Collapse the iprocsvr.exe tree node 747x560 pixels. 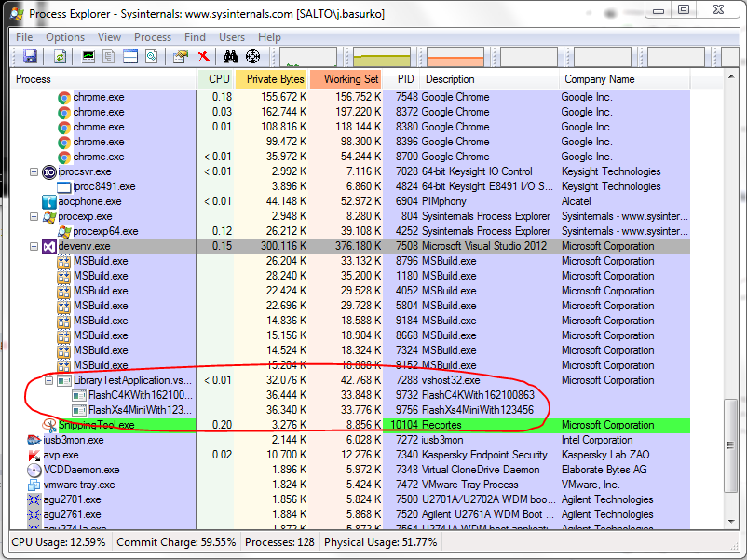click(x=34, y=171)
